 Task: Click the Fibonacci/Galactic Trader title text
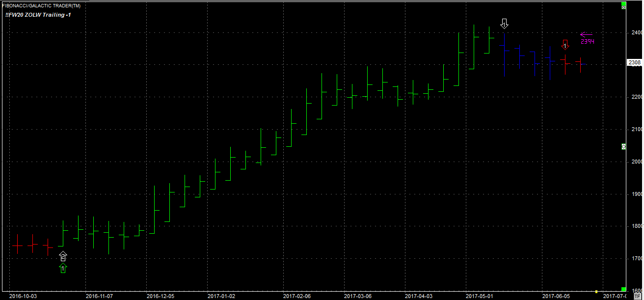point(41,5)
